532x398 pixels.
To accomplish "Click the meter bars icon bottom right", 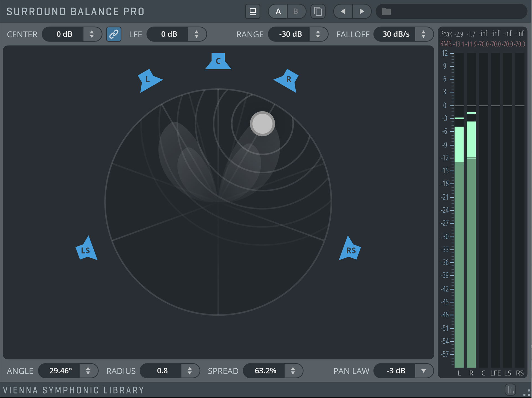I will pyautogui.click(x=510, y=390).
